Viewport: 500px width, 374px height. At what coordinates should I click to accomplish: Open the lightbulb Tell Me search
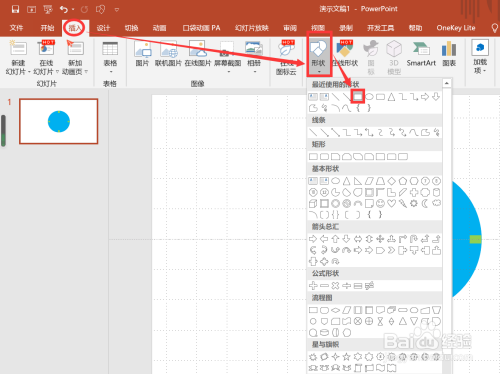pyautogui.click(x=495, y=28)
